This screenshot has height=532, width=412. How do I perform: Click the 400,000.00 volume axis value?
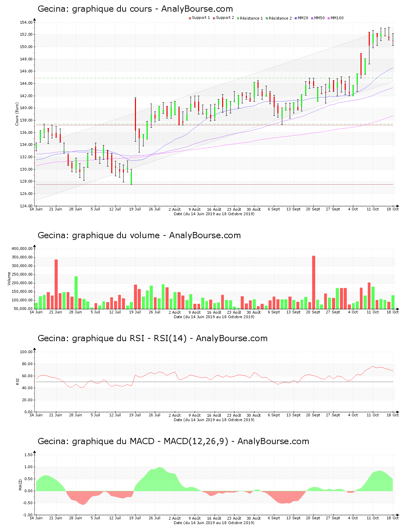pyautogui.click(x=22, y=248)
